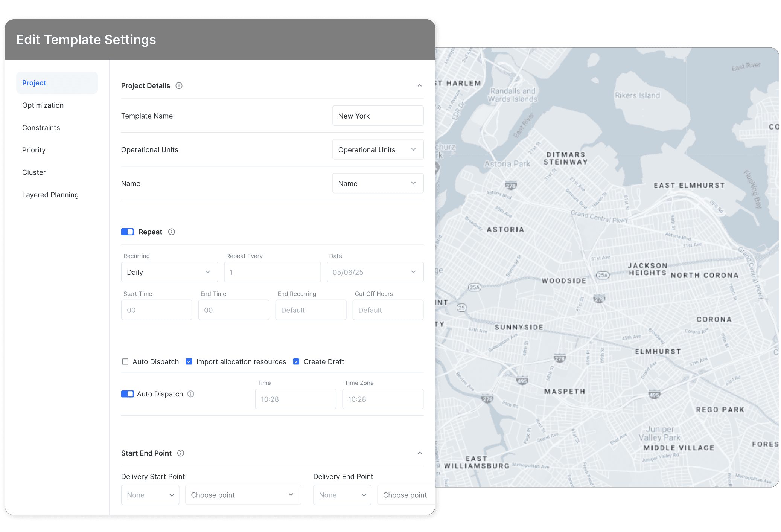
Task: Click the Auto Dispatch Time field
Action: coord(295,399)
